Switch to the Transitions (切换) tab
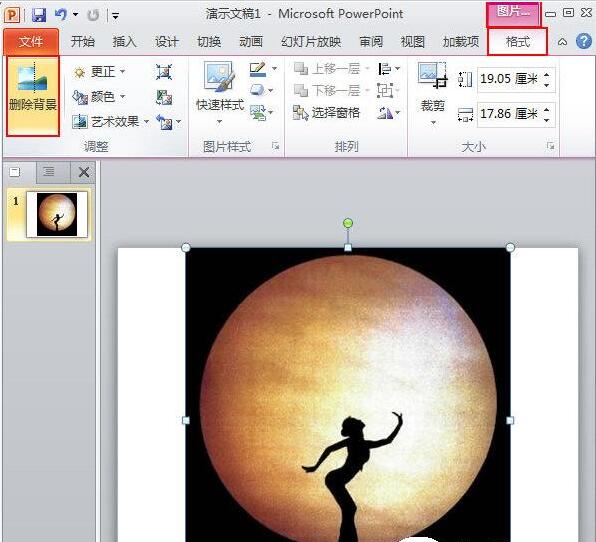This screenshot has width=596, height=542. [209, 41]
